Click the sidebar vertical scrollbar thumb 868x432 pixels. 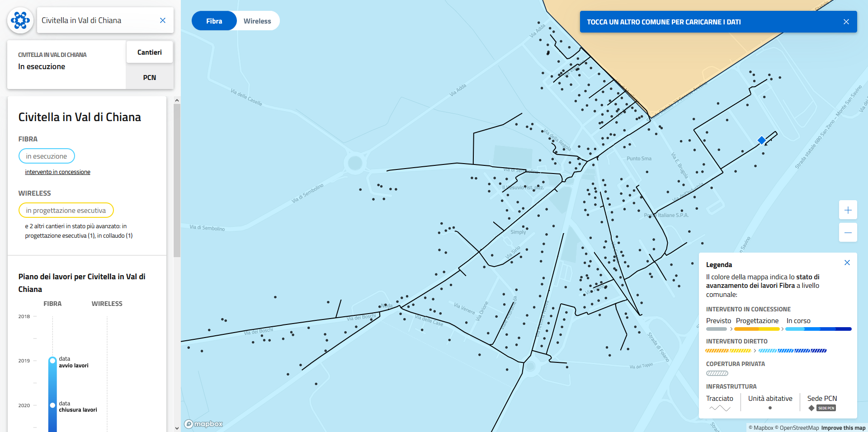177,180
